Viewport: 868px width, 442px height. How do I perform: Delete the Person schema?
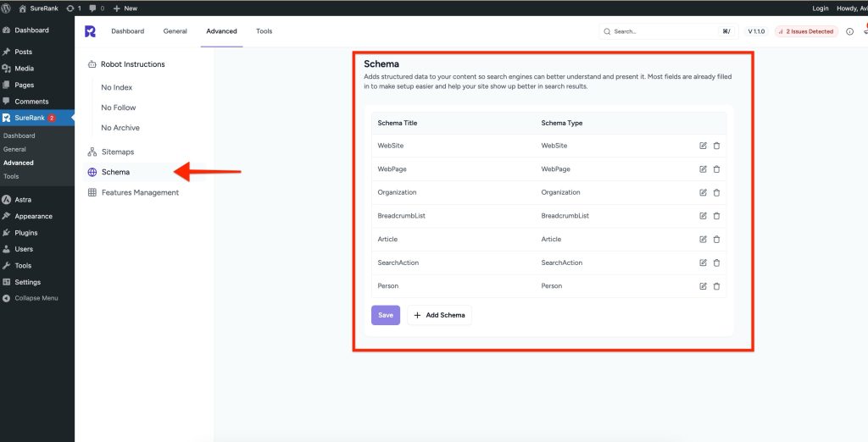(716, 286)
